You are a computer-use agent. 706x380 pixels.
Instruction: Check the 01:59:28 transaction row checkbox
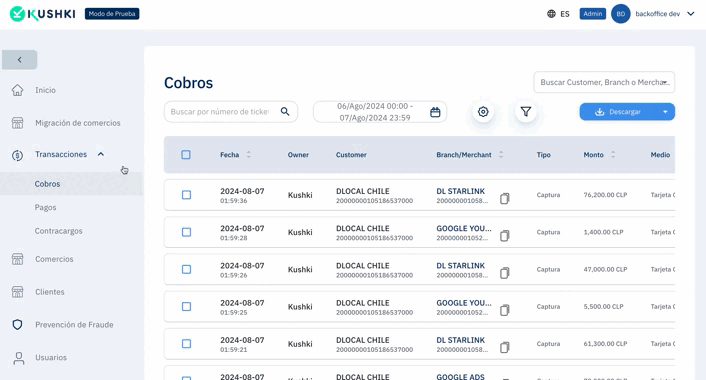point(186,232)
